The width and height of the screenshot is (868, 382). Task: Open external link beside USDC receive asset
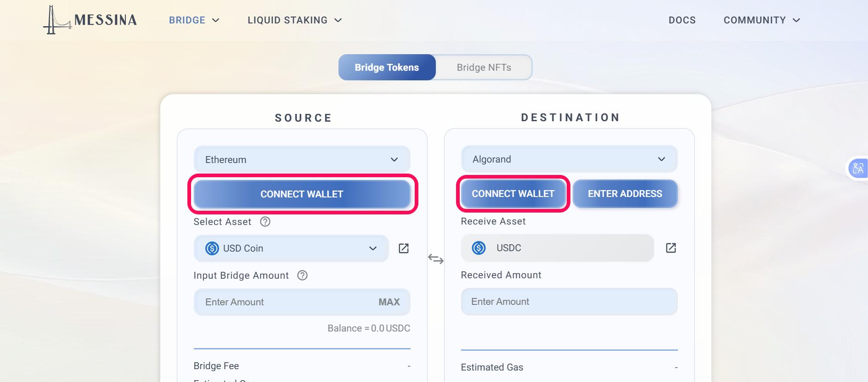(671, 248)
